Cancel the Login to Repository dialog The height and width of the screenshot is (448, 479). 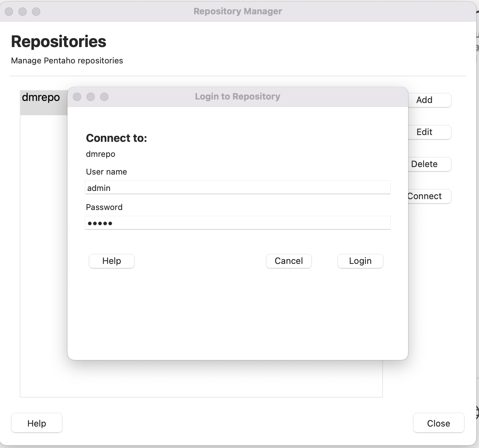coord(289,261)
